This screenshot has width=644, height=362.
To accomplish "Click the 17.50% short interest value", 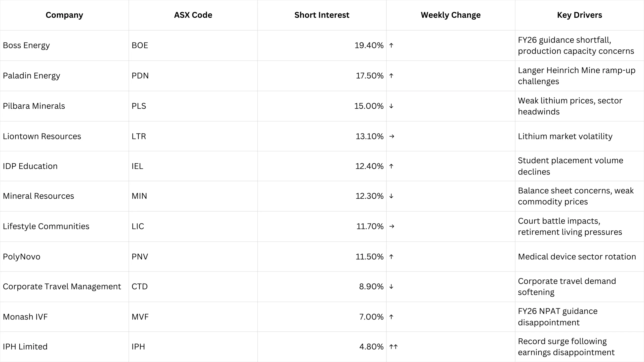I will [369, 76].
